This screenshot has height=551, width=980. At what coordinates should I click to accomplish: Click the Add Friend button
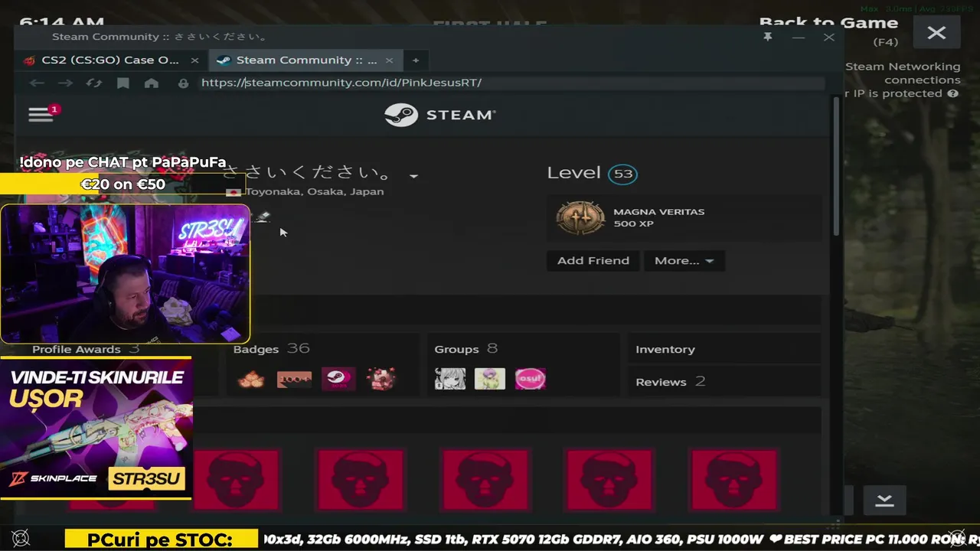pyautogui.click(x=593, y=261)
